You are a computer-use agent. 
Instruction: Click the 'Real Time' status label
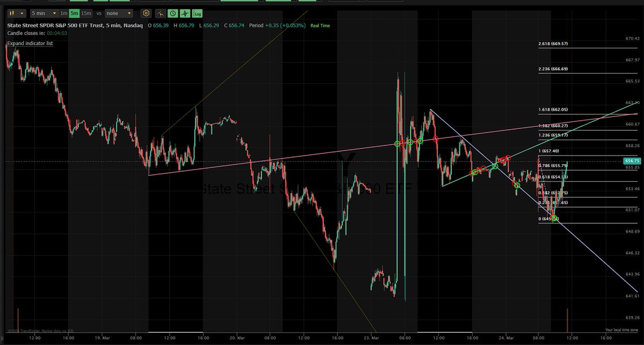click(319, 25)
